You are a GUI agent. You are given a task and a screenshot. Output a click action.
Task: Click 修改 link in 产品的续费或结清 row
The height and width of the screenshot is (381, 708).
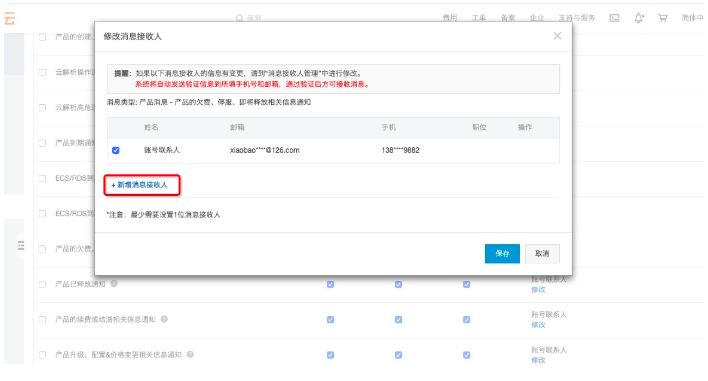538,325
